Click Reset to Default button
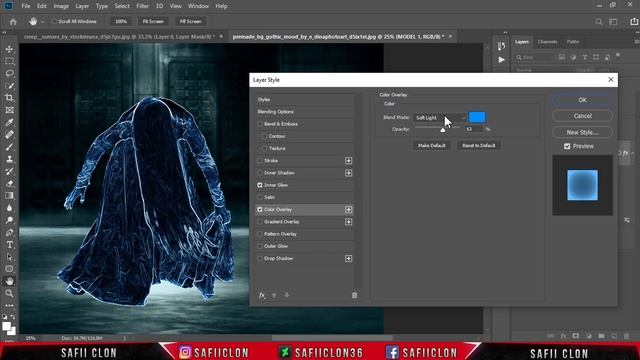640x360 pixels. click(x=478, y=145)
